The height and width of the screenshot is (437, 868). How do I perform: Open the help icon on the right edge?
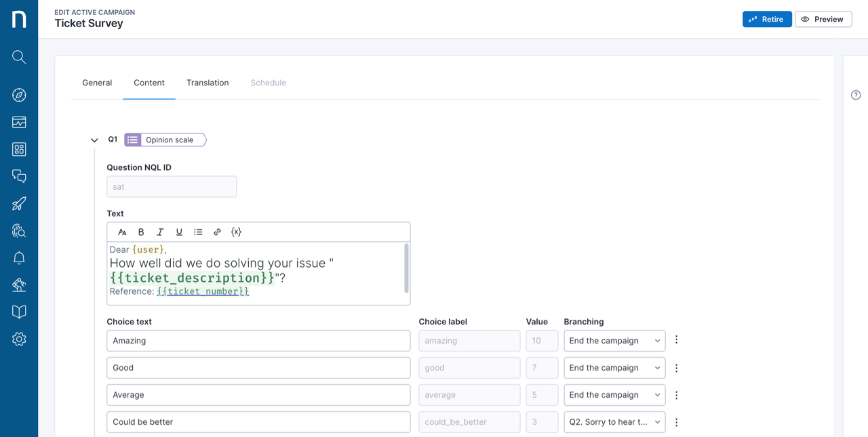[x=855, y=95]
